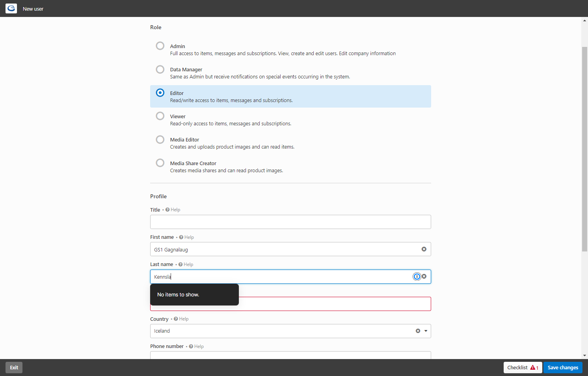The width and height of the screenshot is (588, 376).
Task: Pick the Viewer role radio button
Action: pyautogui.click(x=160, y=116)
